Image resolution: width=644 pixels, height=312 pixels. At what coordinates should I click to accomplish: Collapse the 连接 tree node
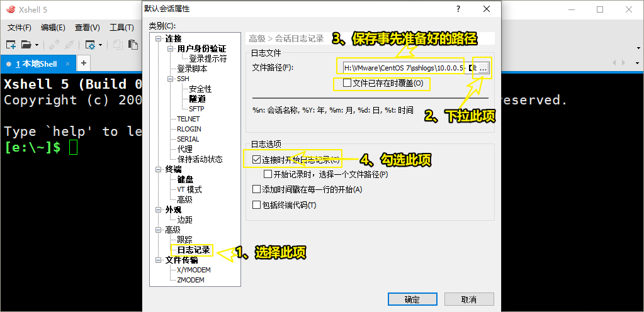click(x=158, y=39)
